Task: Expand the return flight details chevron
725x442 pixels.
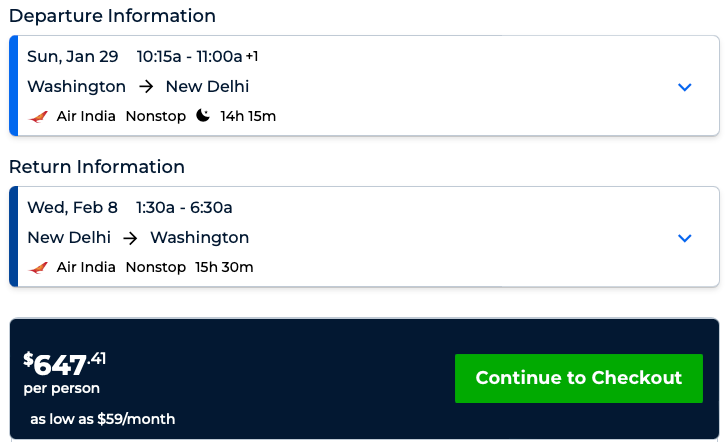Action: pos(685,238)
